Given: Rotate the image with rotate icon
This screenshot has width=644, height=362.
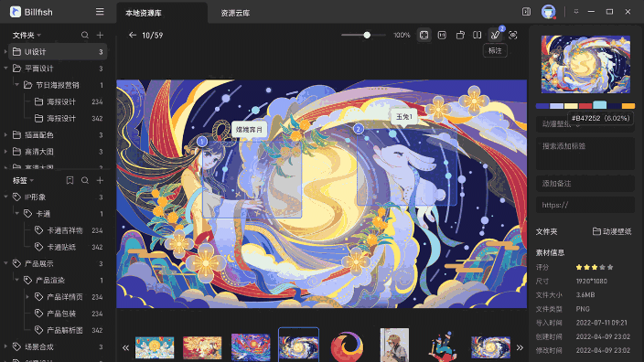Looking at the screenshot, I should click(460, 35).
